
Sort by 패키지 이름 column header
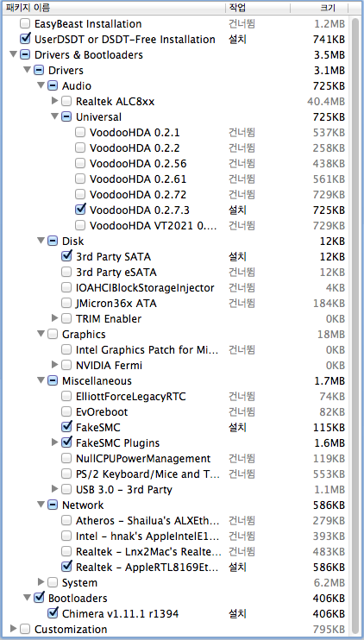pyautogui.click(x=114, y=8)
